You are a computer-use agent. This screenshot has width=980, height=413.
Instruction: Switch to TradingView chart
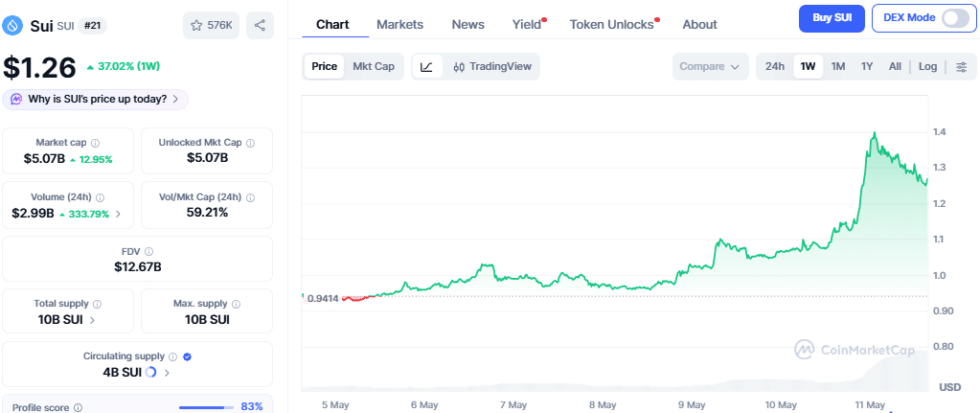(x=491, y=66)
